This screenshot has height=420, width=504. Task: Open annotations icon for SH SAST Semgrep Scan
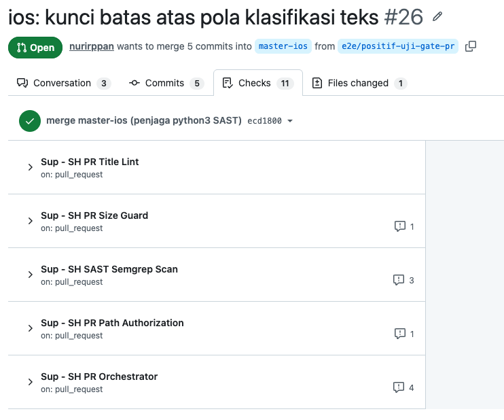399,280
